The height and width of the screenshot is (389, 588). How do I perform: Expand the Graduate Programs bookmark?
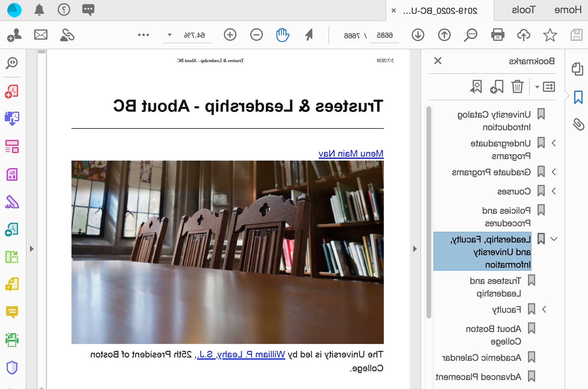pyautogui.click(x=554, y=172)
